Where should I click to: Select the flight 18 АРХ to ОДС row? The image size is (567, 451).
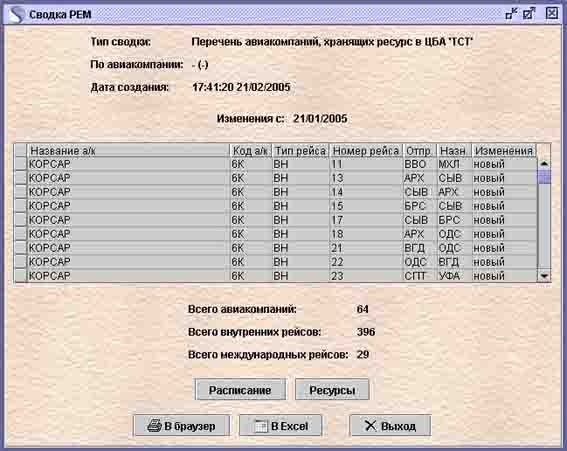[x=282, y=234]
